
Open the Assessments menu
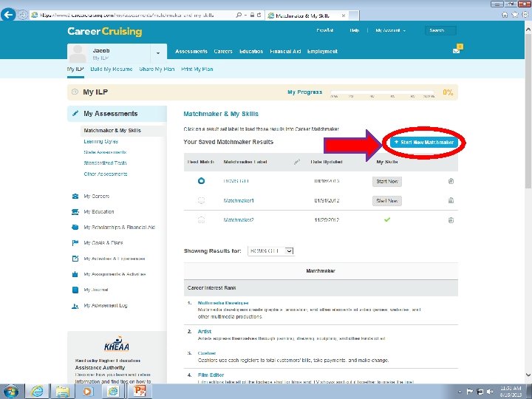click(x=191, y=51)
